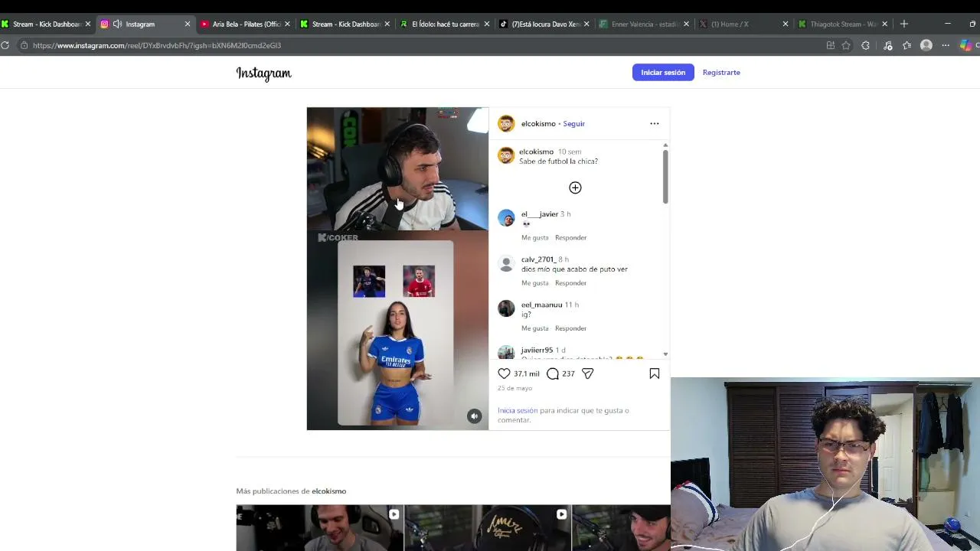This screenshot has height=551, width=980.
Task: Open a new browser tab
Action: click(x=904, y=24)
